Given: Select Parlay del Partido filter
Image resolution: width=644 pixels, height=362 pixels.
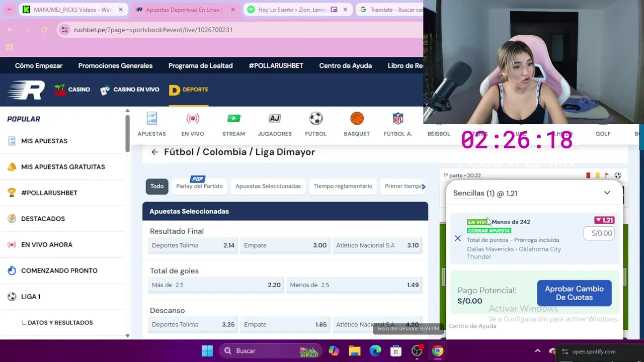Looking at the screenshot, I should (199, 187).
